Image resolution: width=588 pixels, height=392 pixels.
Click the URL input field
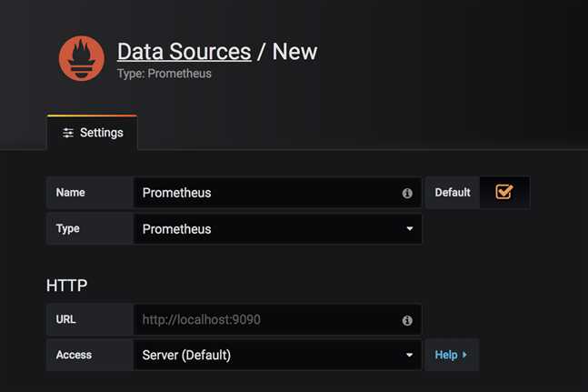coord(277,319)
